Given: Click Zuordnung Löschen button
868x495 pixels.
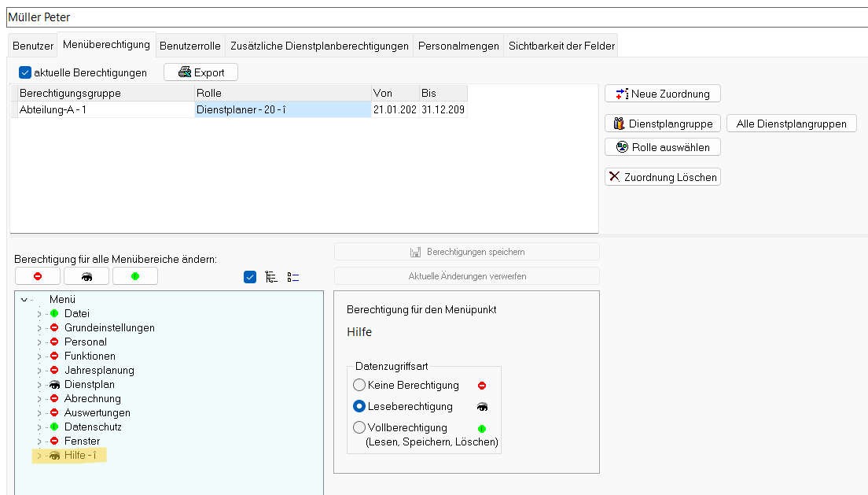Looking at the screenshot, I should 662,177.
